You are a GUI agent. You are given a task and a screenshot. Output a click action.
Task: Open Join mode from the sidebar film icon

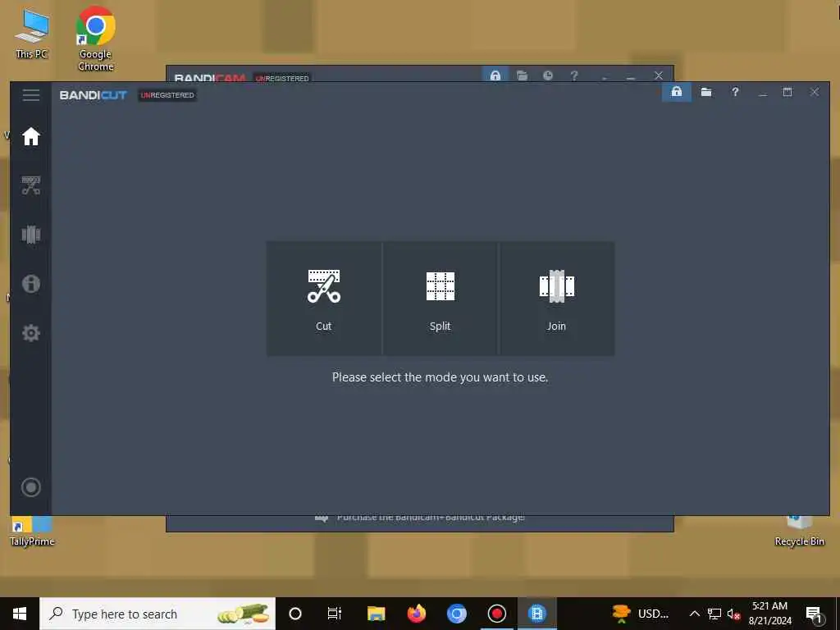[31, 235]
